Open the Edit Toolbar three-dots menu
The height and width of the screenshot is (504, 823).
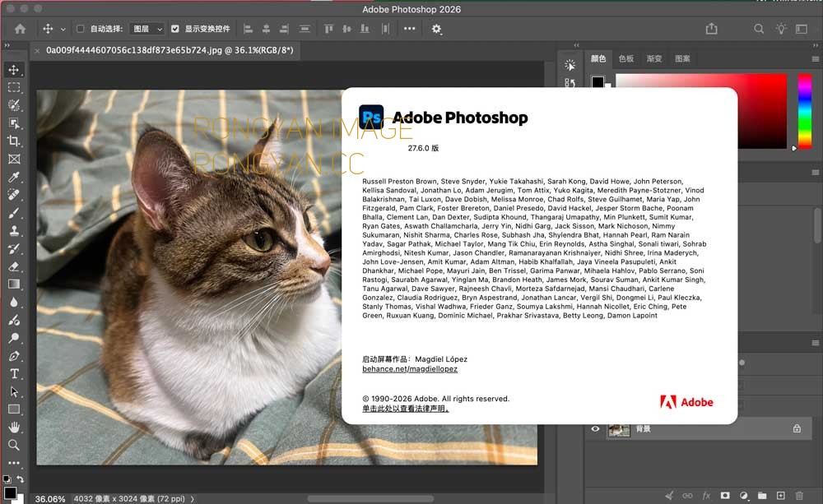[x=14, y=463]
